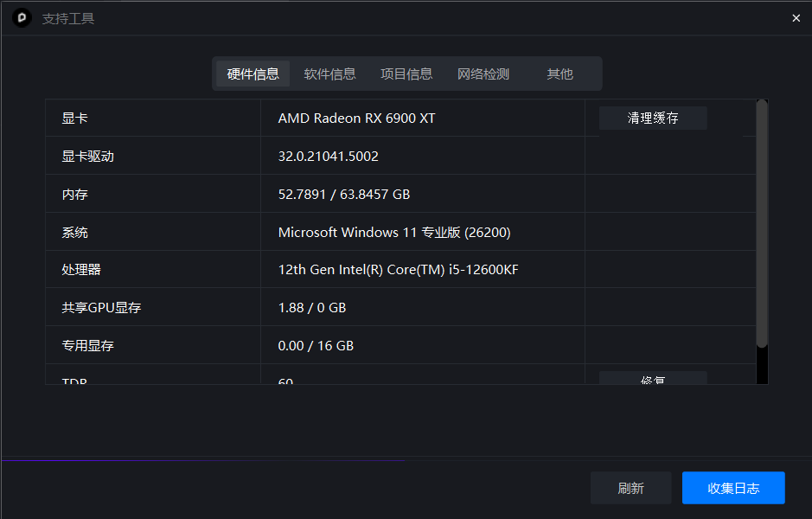The width and height of the screenshot is (812, 519).
Task: Select the AMD Radeon RX 6900 XT value
Action: tap(356, 119)
